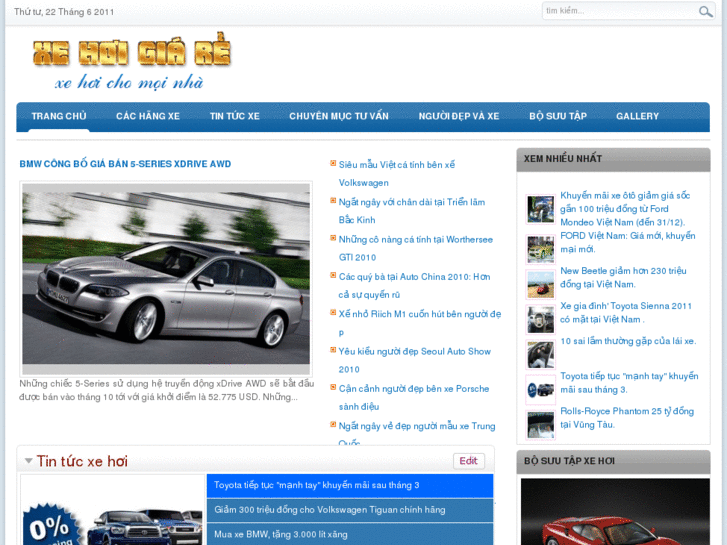The image size is (727, 545).
Task: Click bullet icon beside người mẫu Trung Quốc article
Action: 333,424
